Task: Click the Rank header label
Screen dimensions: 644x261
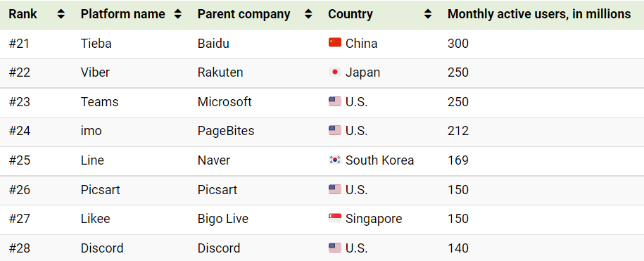Action: click(23, 14)
